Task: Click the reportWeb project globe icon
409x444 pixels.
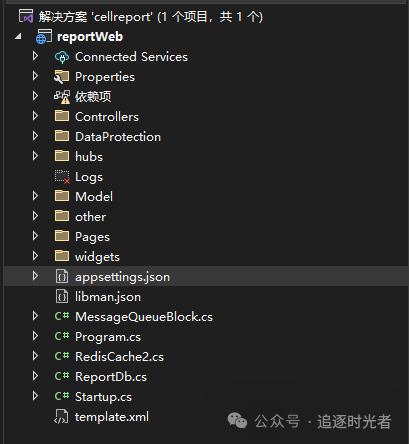Action: pyautogui.click(x=44, y=37)
